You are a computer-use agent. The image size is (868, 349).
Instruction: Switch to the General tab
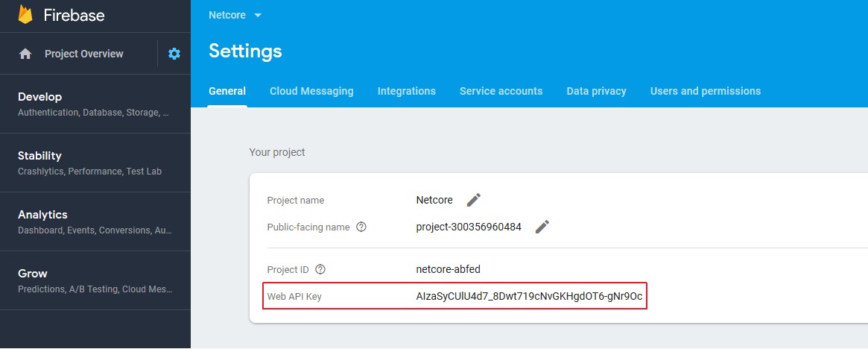click(227, 91)
